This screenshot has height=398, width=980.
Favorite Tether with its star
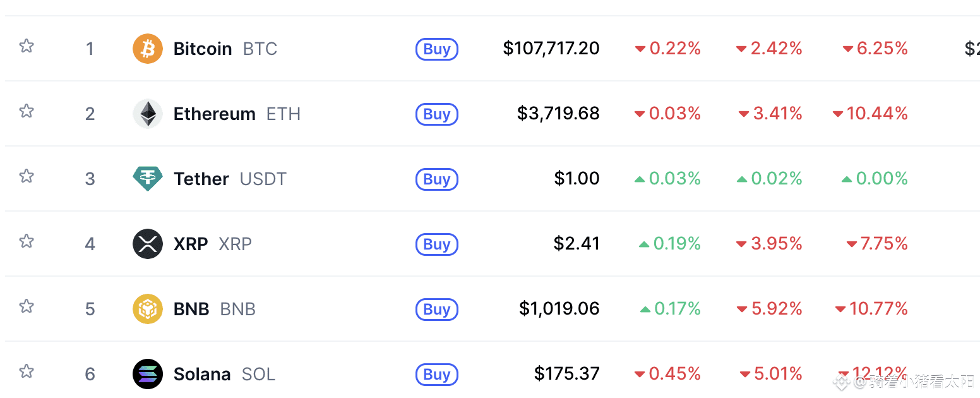coord(26,176)
